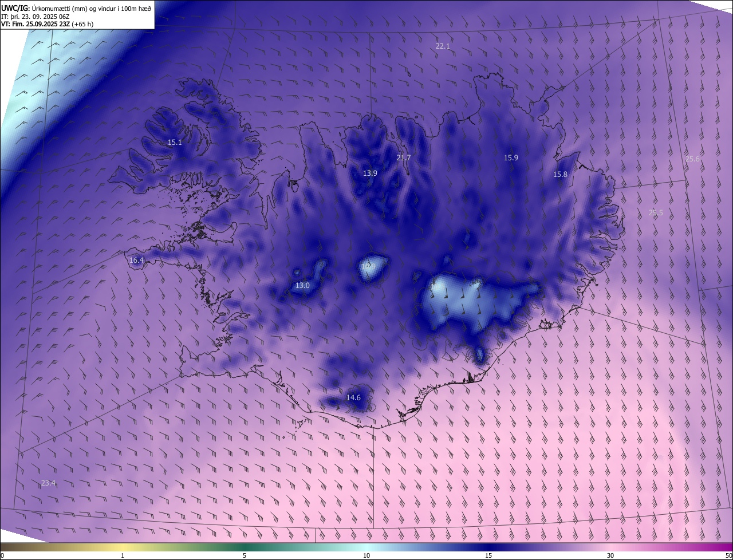Click the 15.8 value on the map

point(560,174)
